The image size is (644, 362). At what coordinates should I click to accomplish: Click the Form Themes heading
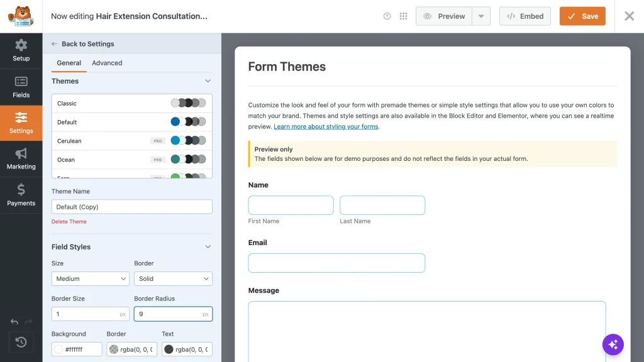[x=287, y=67]
